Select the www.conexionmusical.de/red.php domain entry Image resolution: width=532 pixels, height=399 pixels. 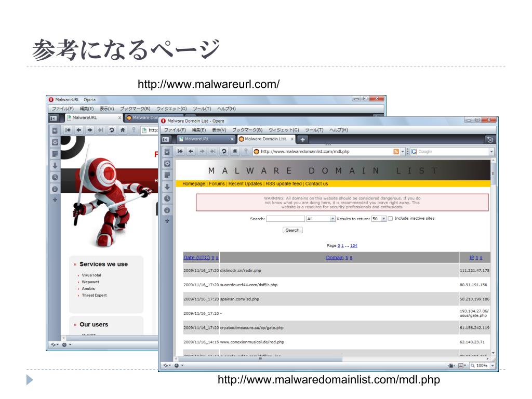point(252,342)
